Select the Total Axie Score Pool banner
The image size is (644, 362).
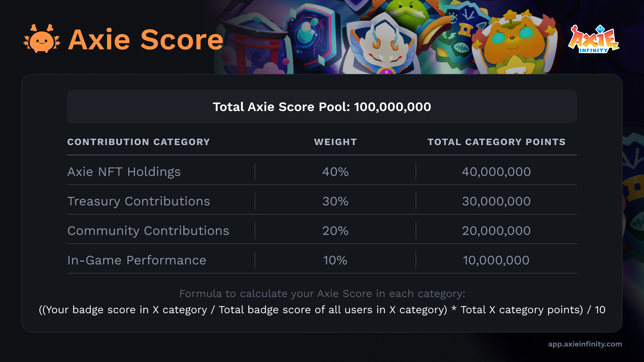[322, 106]
